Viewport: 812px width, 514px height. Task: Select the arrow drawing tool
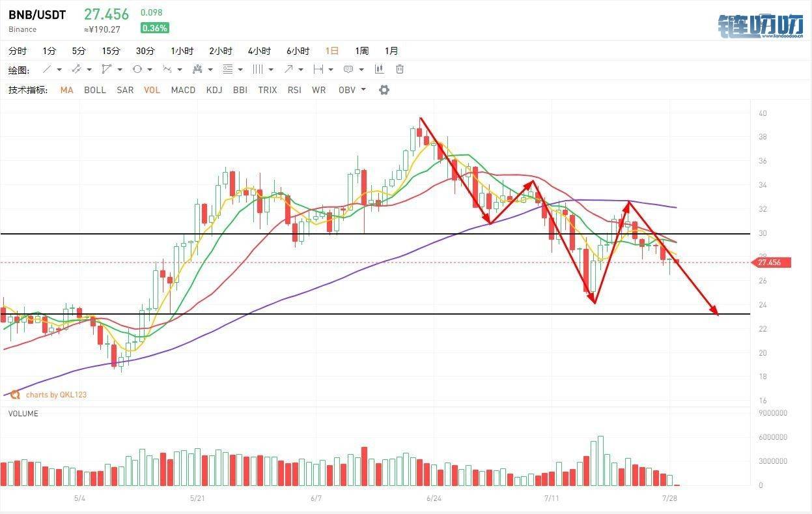point(288,69)
